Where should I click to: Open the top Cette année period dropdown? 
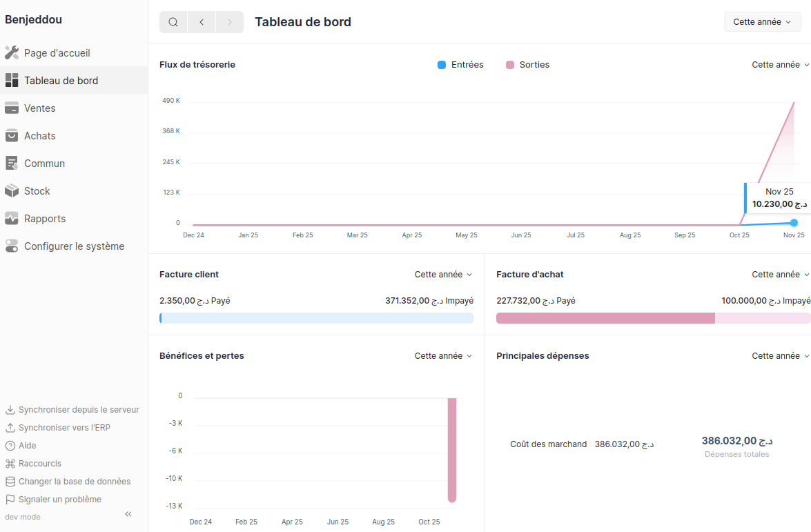tap(762, 22)
